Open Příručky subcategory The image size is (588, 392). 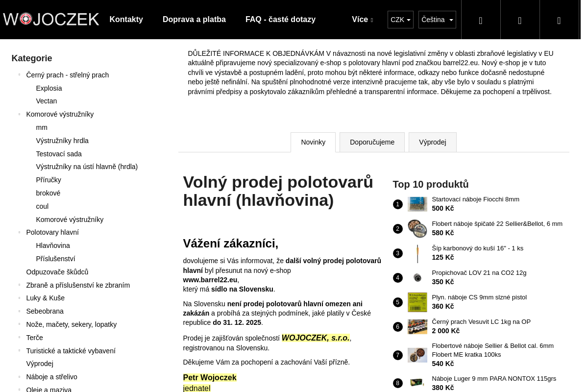point(49,180)
